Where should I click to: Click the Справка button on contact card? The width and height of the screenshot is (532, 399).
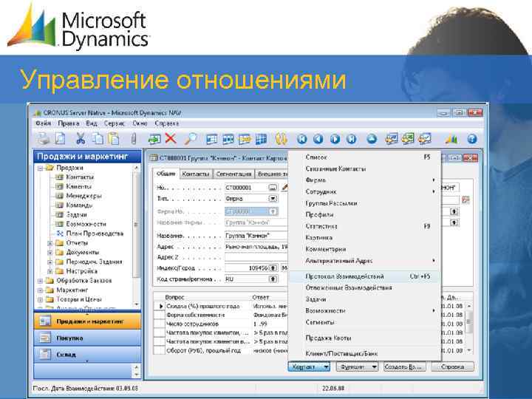tap(453, 366)
